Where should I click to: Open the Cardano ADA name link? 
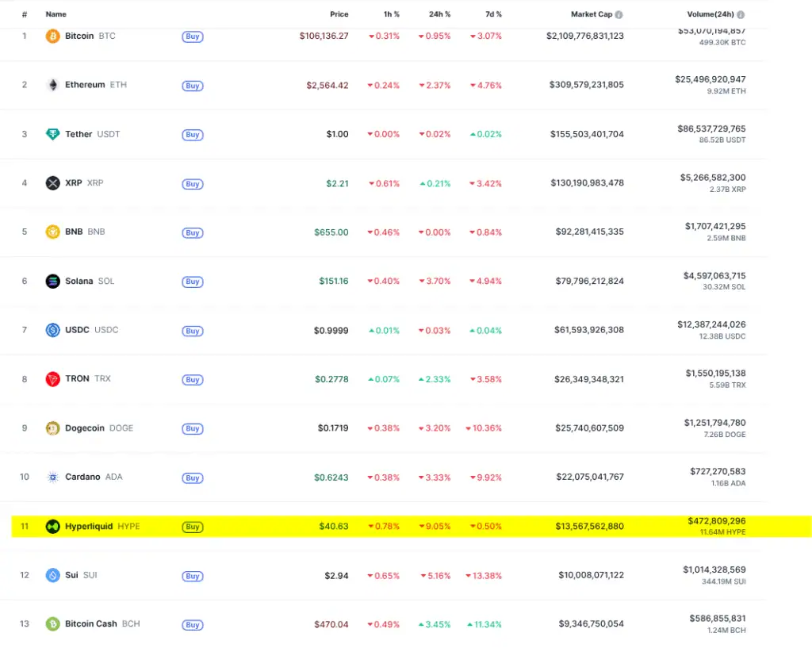click(94, 477)
